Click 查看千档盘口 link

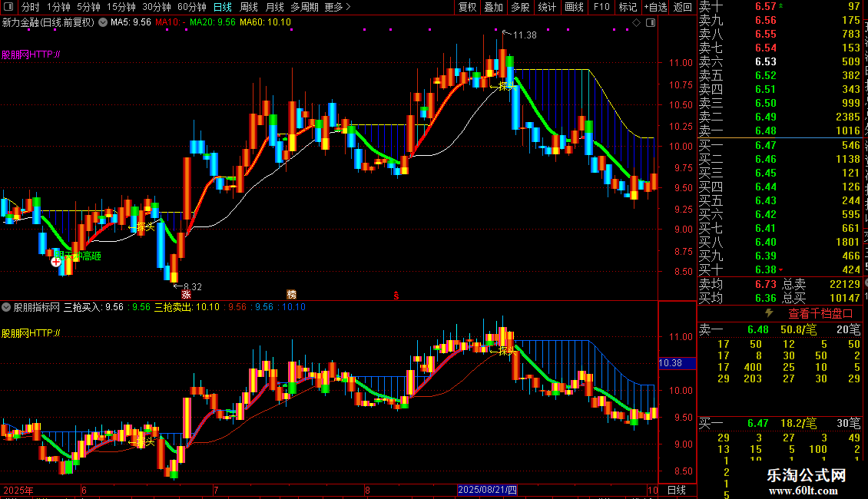820,314
